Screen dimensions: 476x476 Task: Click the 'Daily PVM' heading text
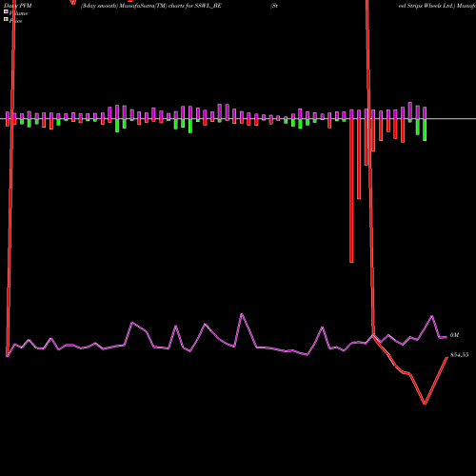coord(18,6)
